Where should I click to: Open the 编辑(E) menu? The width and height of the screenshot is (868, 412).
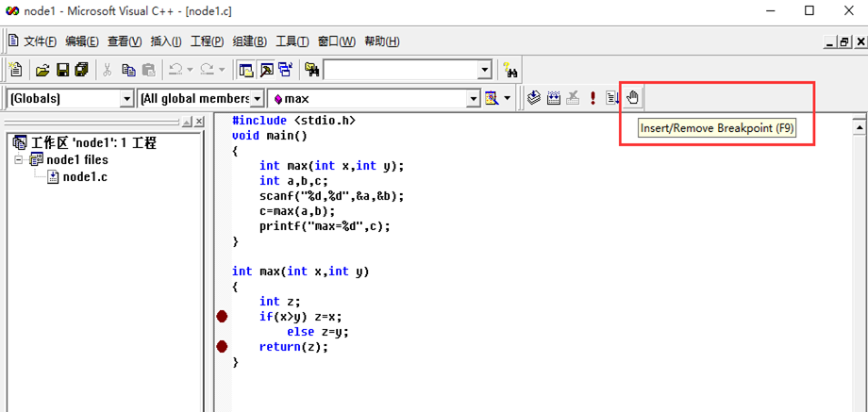coord(82,42)
